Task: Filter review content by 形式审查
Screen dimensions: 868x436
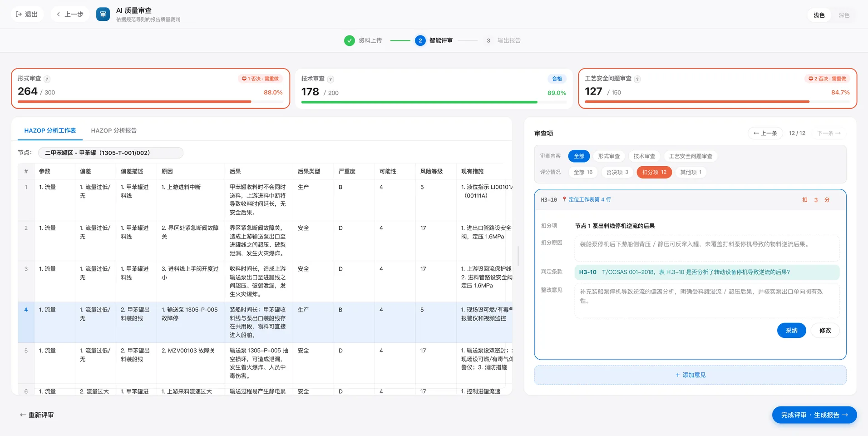Action: coord(609,156)
